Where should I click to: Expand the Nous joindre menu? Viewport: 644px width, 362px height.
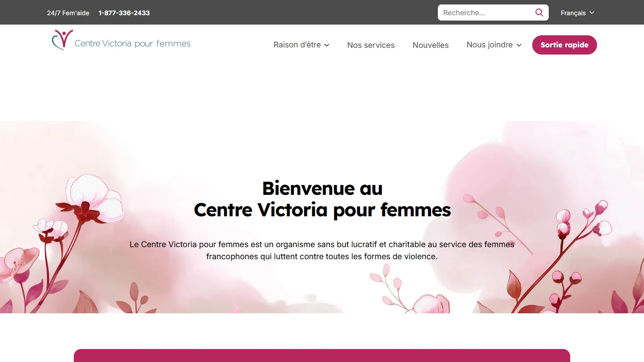tap(494, 45)
